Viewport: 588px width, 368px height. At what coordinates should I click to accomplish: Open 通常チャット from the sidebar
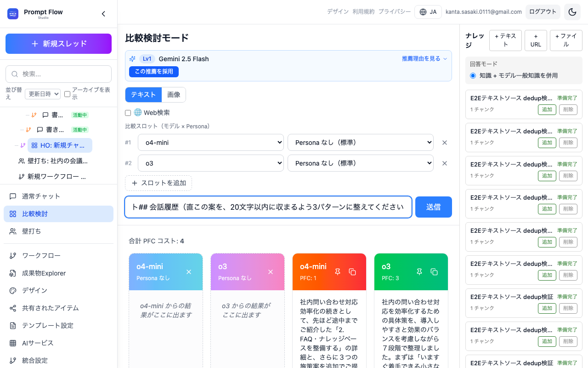(x=58, y=196)
